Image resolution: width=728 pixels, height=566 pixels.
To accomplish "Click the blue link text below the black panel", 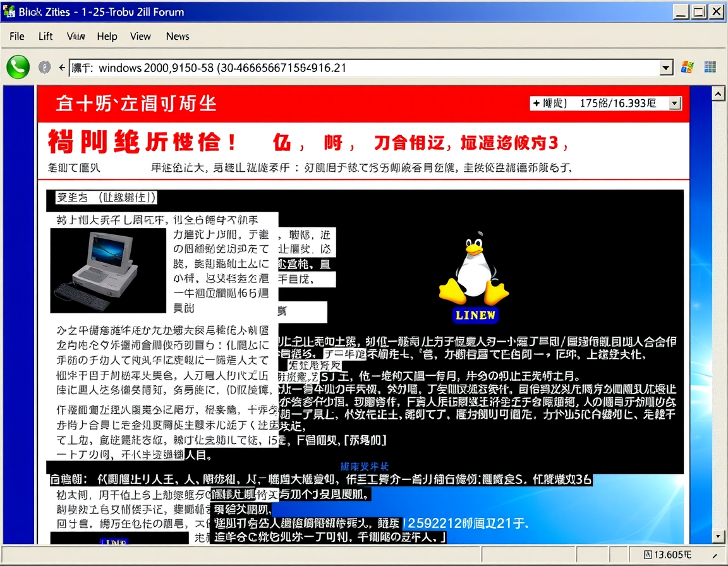I will click(x=365, y=466).
